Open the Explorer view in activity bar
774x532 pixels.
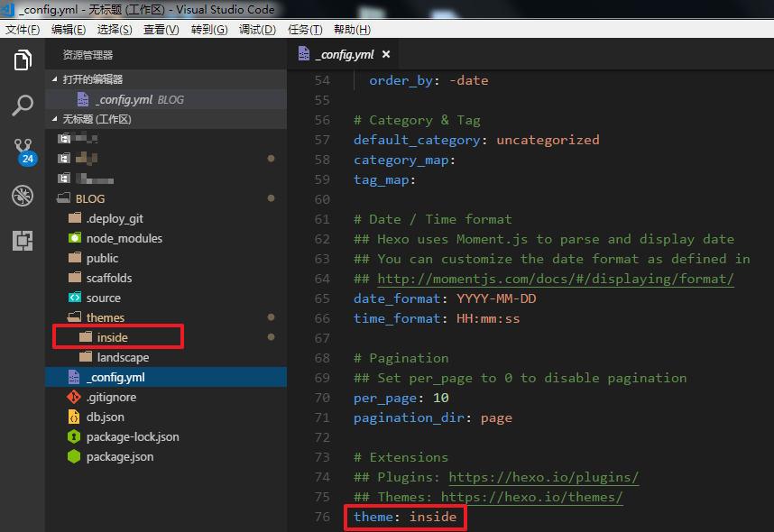(23, 60)
